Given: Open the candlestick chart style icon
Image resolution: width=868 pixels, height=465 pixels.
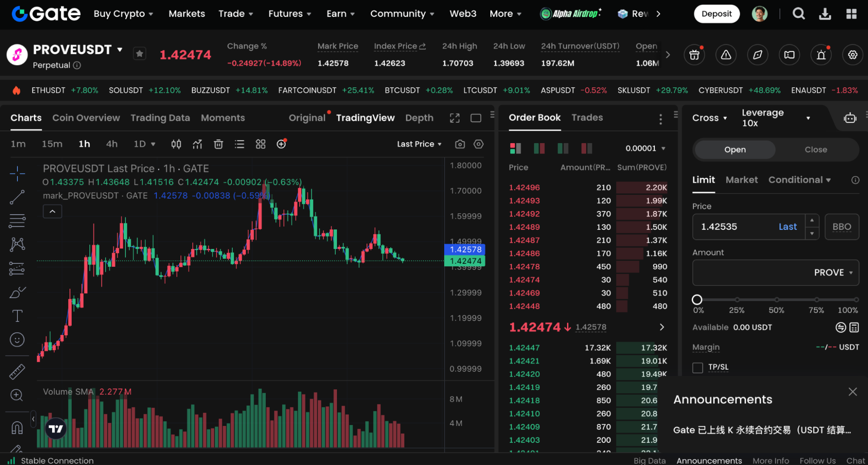Looking at the screenshot, I should [176, 144].
